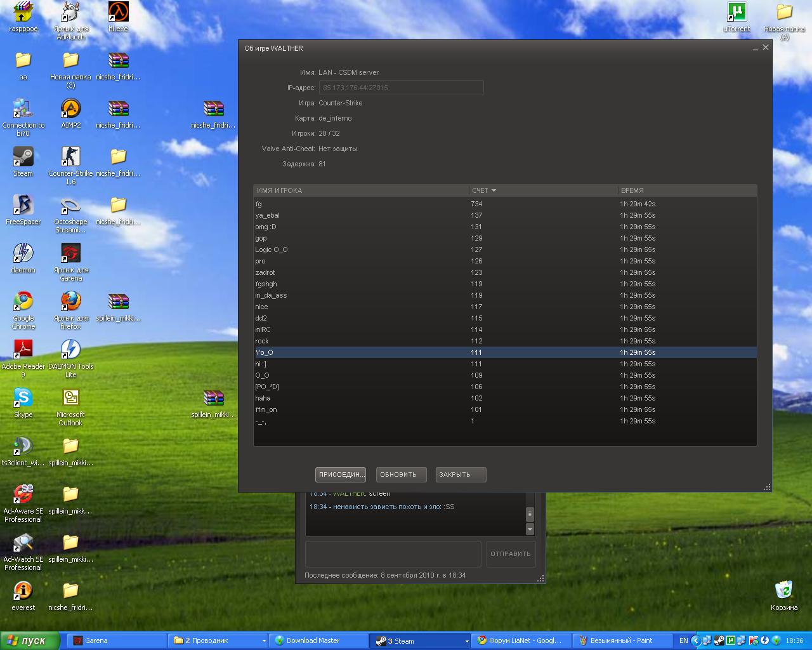This screenshot has width=812, height=650.
Task: Launch Google Chrome from the desktop
Action: pyautogui.click(x=23, y=310)
